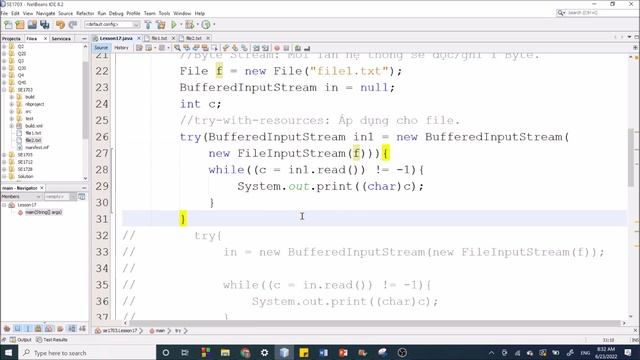Run the project with the green arrow
640x360 pixels.
[174, 25]
